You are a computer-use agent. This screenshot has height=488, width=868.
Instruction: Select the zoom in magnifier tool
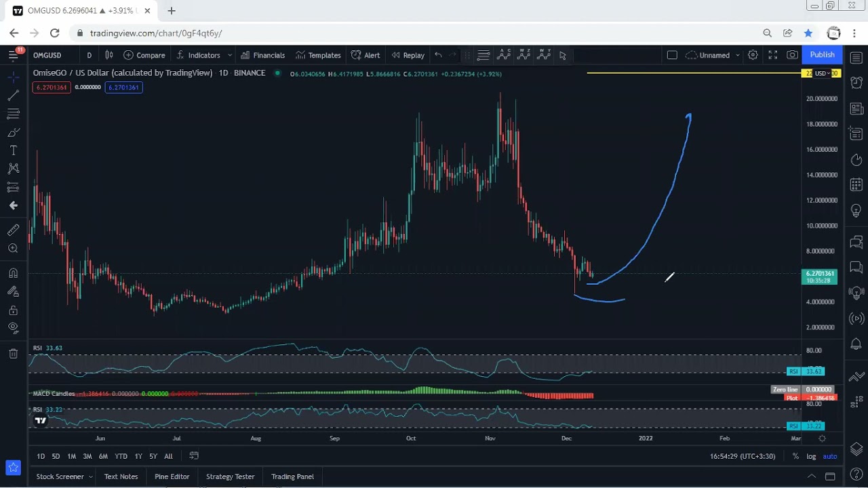(13, 249)
